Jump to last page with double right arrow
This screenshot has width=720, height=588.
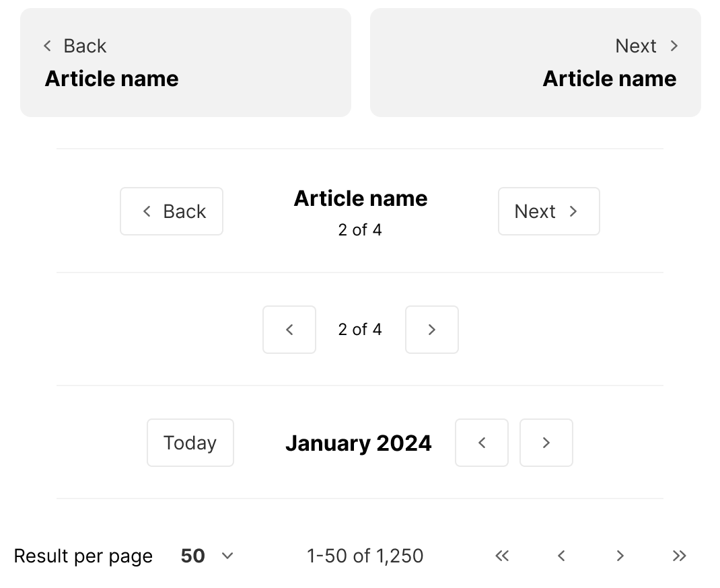pyautogui.click(x=679, y=556)
